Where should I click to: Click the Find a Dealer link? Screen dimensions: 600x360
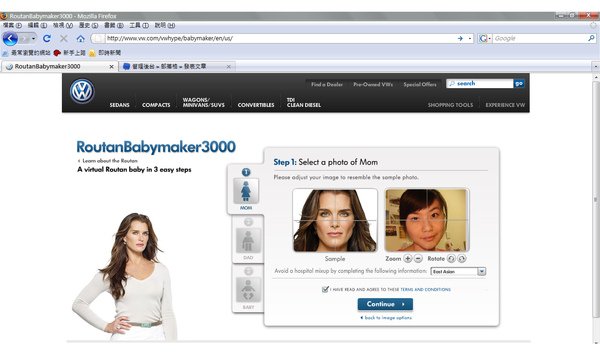[x=327, y=84]
